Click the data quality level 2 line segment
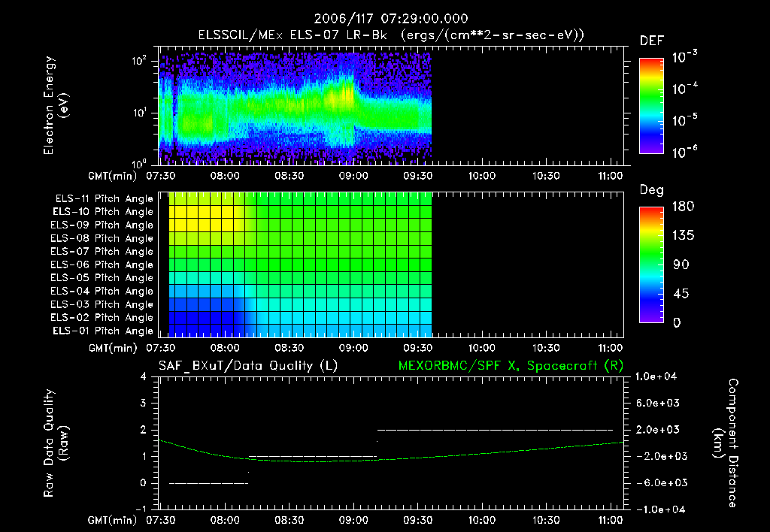 coord(495,430)
